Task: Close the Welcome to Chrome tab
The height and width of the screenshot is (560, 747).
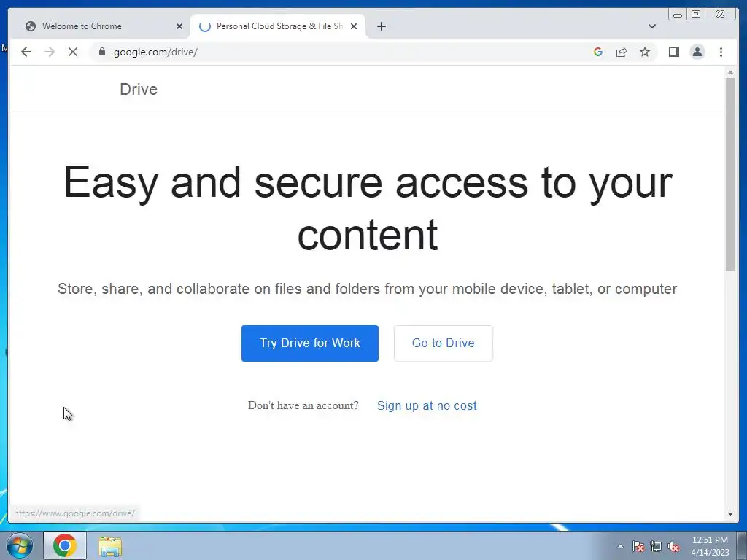Action: point(179,26)
